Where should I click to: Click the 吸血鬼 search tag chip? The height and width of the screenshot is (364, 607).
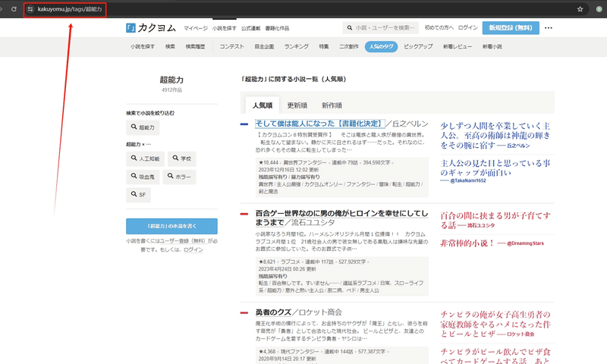[x=143, y=177]
